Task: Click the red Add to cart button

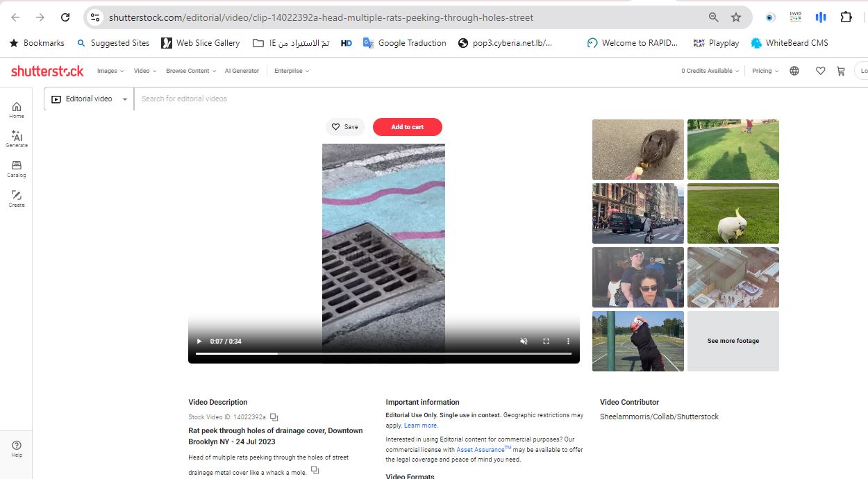Action: pos(407,127)
